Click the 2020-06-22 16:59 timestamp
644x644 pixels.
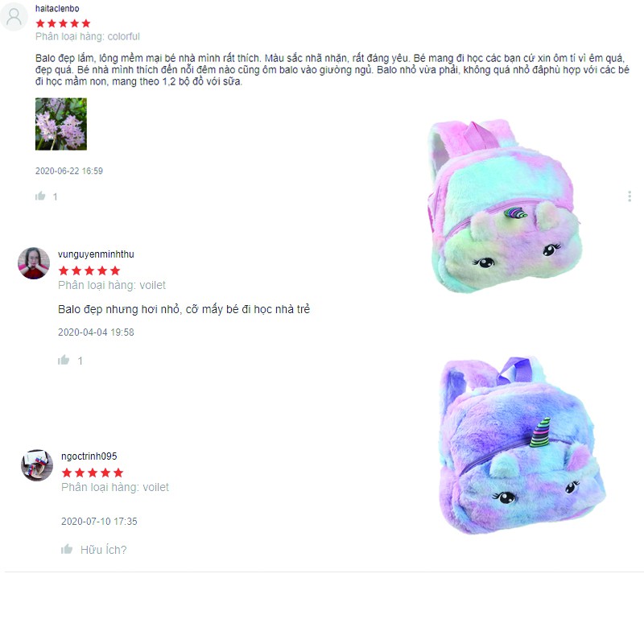[69, 171]
